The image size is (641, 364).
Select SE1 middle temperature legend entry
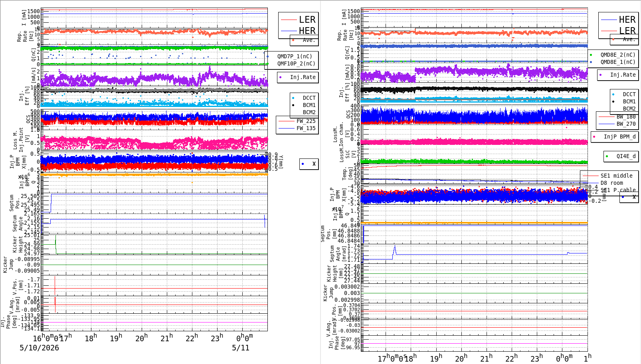coord(607,176)
